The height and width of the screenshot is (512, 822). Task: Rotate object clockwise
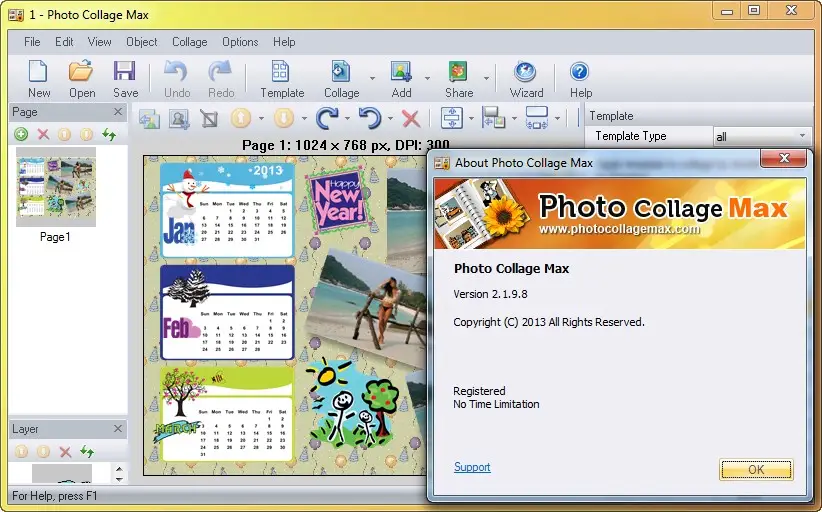point(327,118)
